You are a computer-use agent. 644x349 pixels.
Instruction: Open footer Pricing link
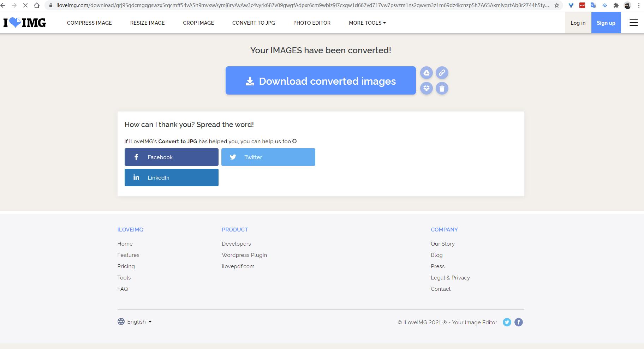(x=126, y=266)
